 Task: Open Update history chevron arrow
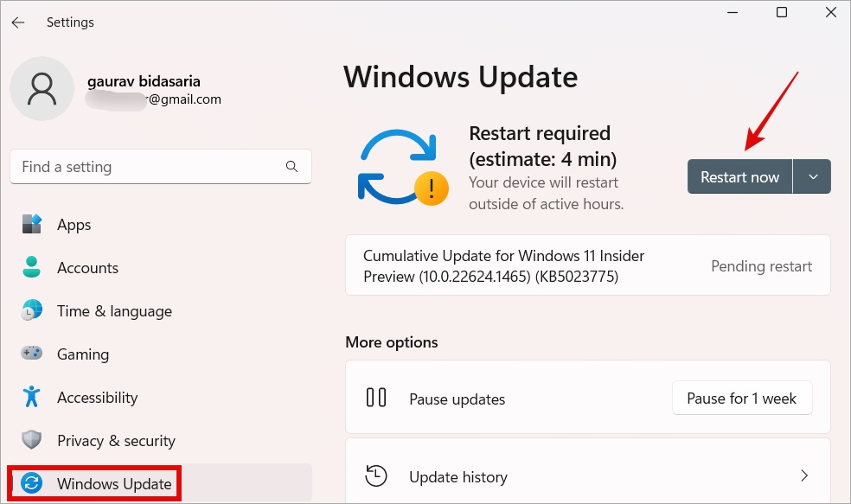coord(803,475)
